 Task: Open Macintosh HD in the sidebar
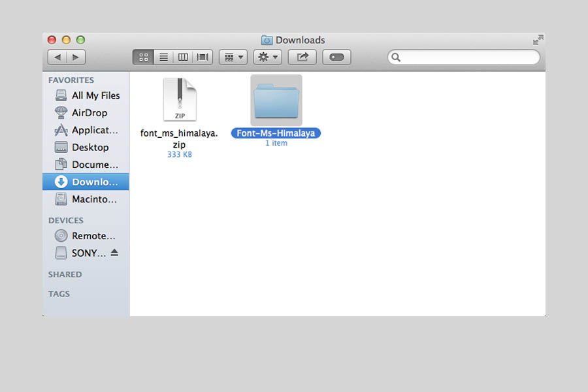click(x=86, y=199)
